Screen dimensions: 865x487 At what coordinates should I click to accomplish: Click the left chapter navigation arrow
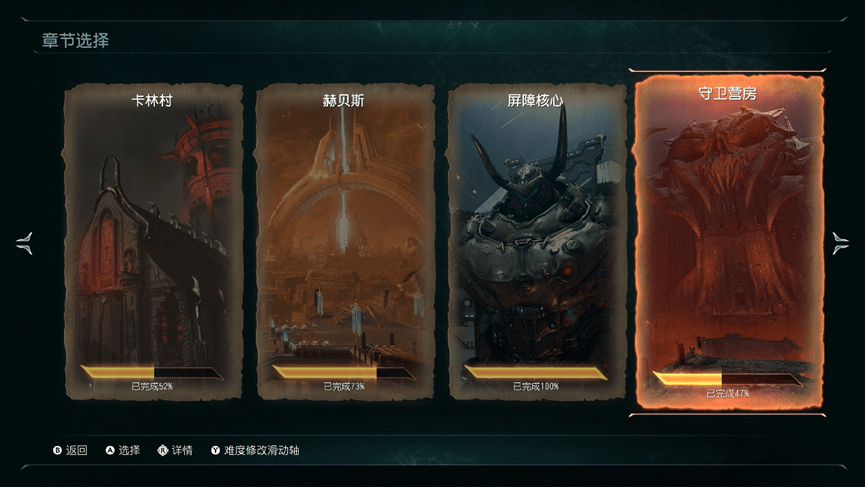24,243
